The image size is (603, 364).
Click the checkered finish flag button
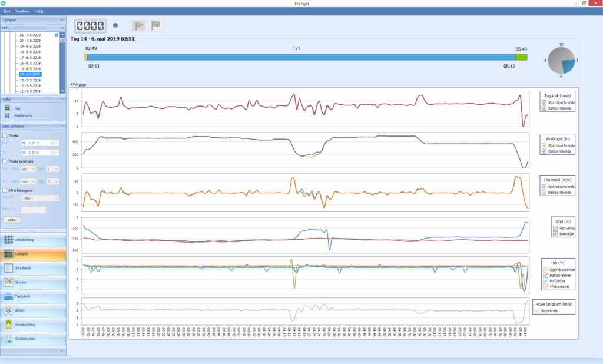coord(155,26)
